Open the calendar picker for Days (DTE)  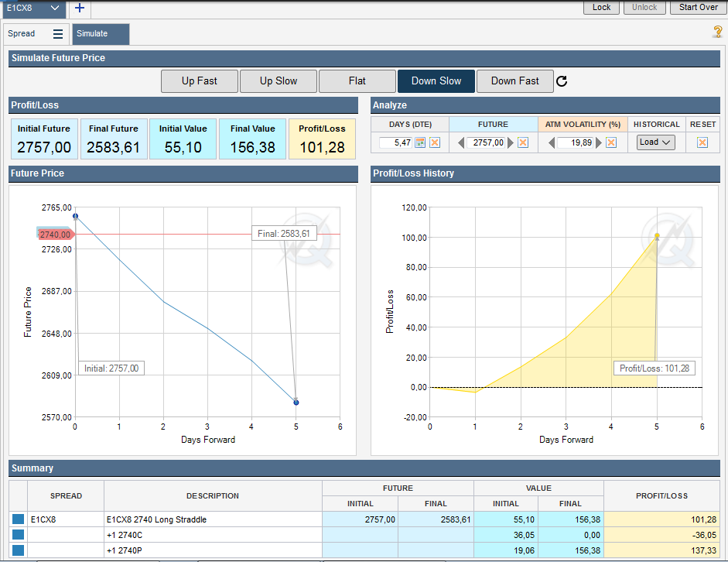[420, 142]
